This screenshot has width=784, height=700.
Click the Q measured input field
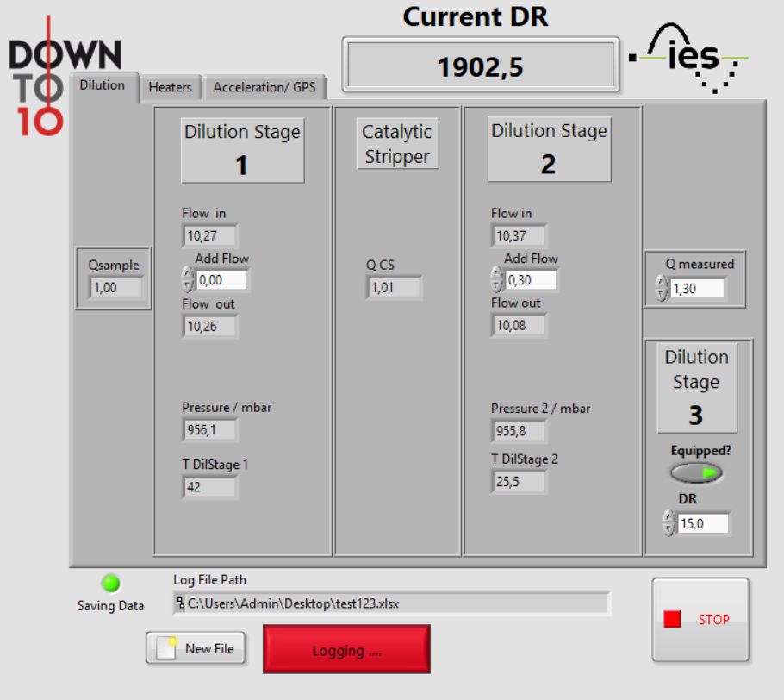pyautogui.click(x=697, y=288)
